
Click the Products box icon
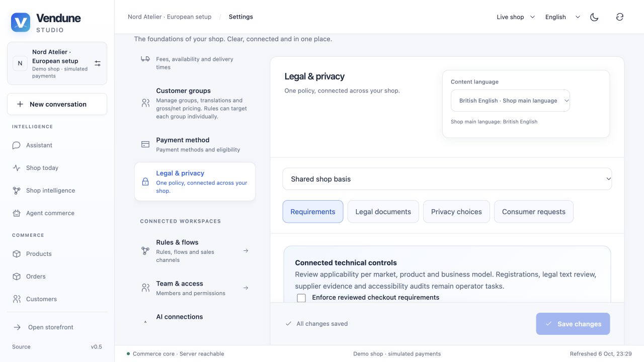[17, 254]
